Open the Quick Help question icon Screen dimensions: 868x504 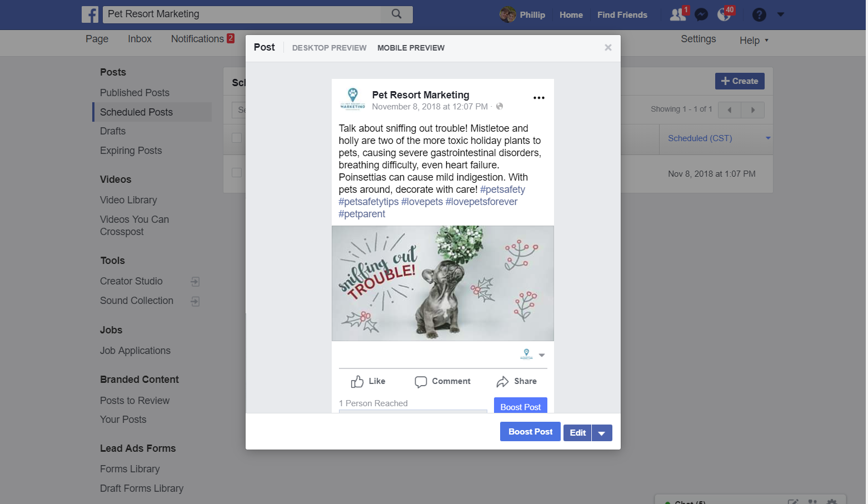[x=759, y=14]
